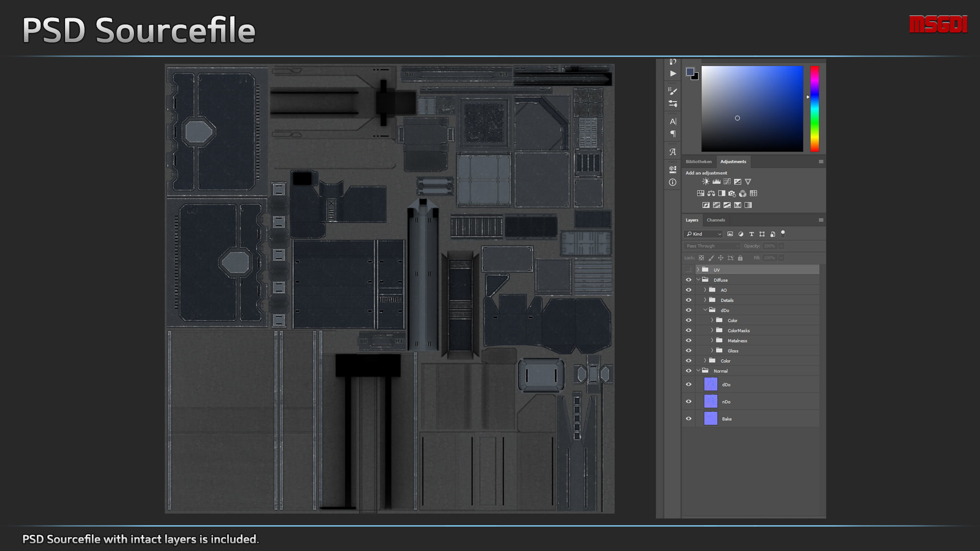The height and width of the screenshot is (551, 980).
Task: Add a Channel Mixer adjustment
Action: (x=743, y=194)
